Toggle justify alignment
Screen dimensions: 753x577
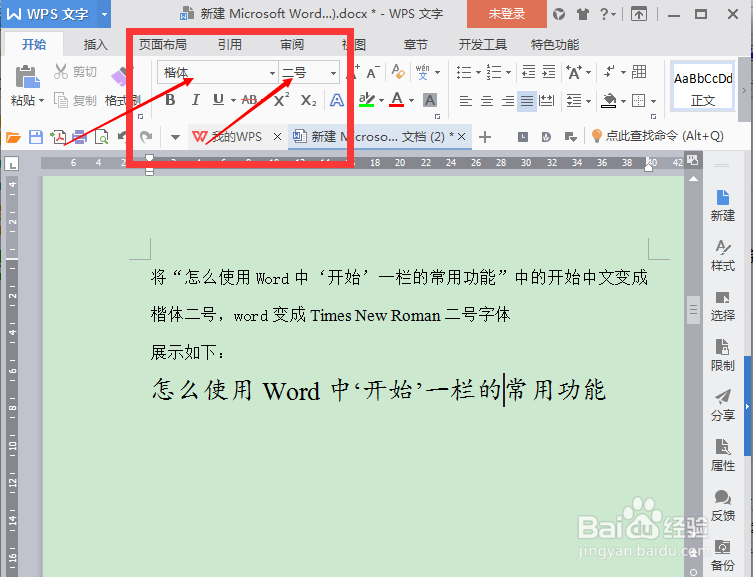click(527, 101)
